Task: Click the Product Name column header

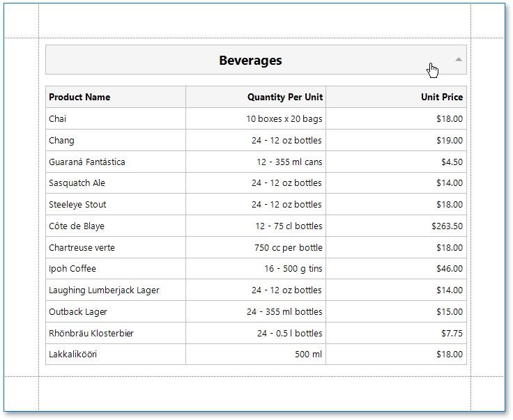Action: coord(79,98)
